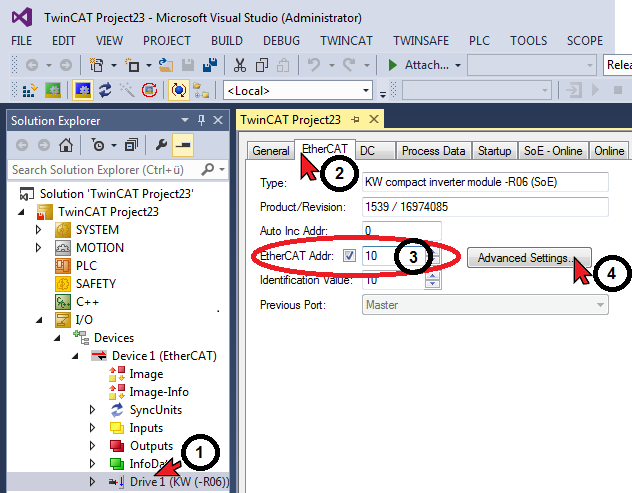The height and width of the screenshot is (493, 632).
Task: Toggle the Preview Selected Items icon
Action: (183, 145)
